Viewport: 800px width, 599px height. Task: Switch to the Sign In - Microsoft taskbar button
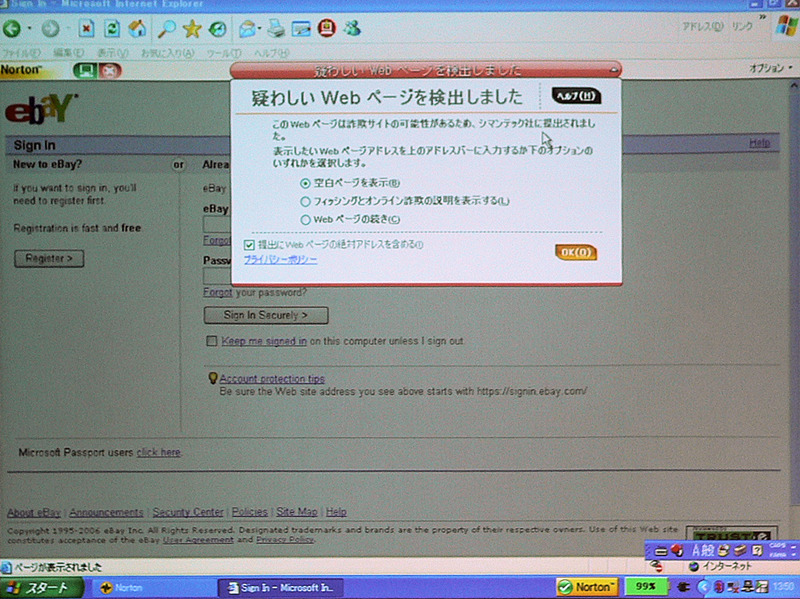(x=280, y=588)
